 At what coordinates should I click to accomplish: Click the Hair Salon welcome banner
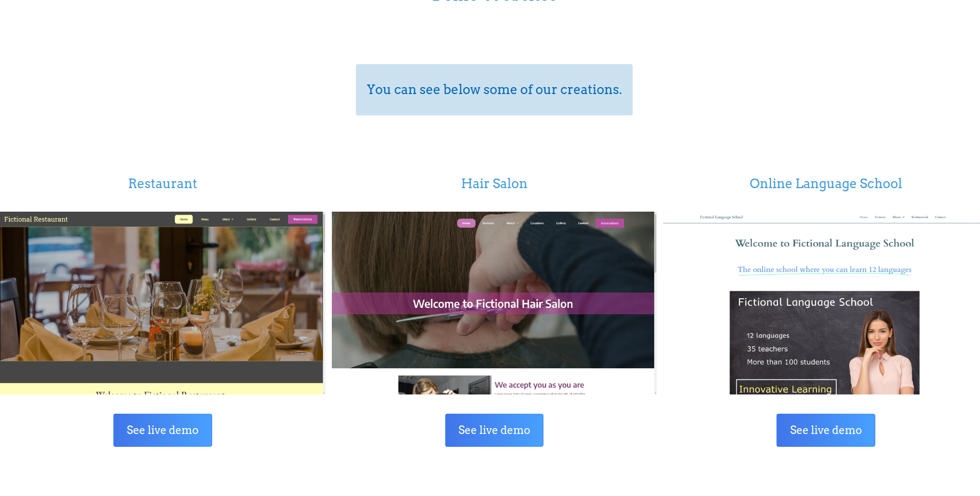[493, 304]
